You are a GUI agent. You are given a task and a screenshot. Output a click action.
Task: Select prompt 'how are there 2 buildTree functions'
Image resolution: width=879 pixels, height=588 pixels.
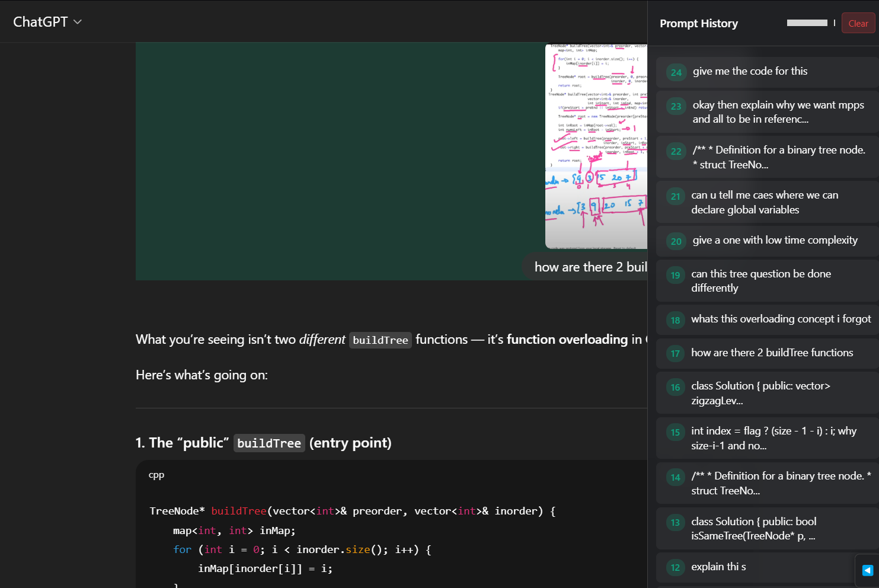tap(772, 353)
